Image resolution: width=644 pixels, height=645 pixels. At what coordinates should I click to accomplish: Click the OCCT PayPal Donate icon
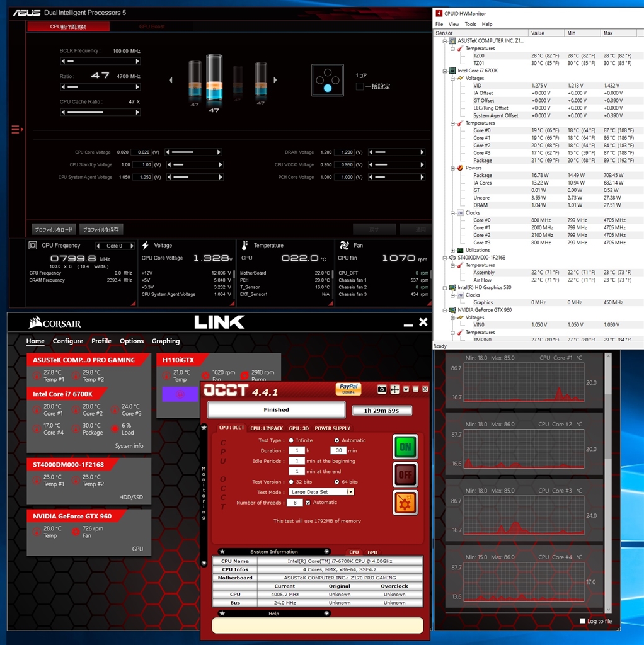tap(348, 389)
